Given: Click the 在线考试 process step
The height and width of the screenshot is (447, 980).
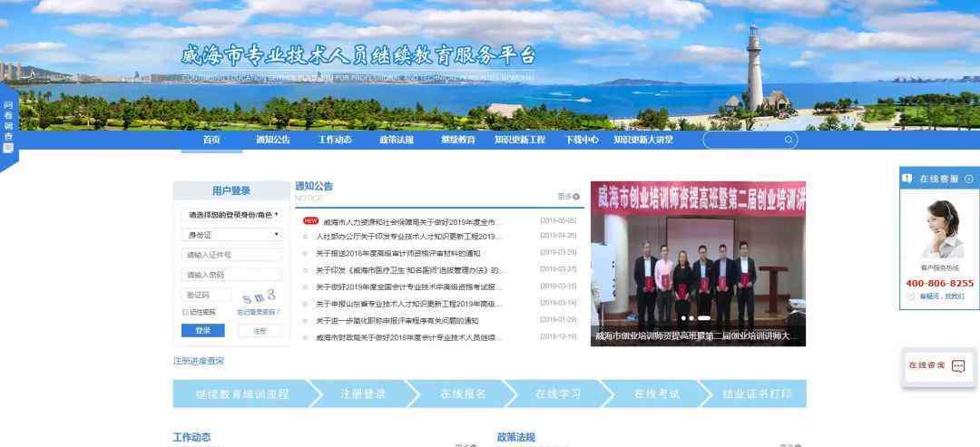Looking at the screenshot, I should [657, 394].
